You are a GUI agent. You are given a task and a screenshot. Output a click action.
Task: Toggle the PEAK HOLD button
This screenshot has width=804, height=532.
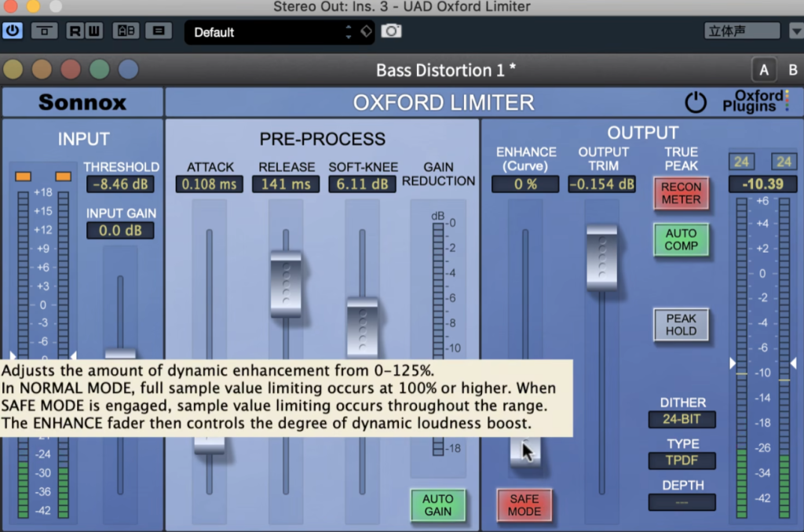[681, 324]
